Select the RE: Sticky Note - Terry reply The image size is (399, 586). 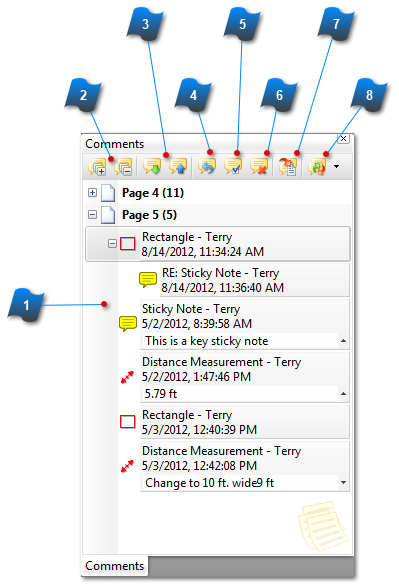coord(255,280)
